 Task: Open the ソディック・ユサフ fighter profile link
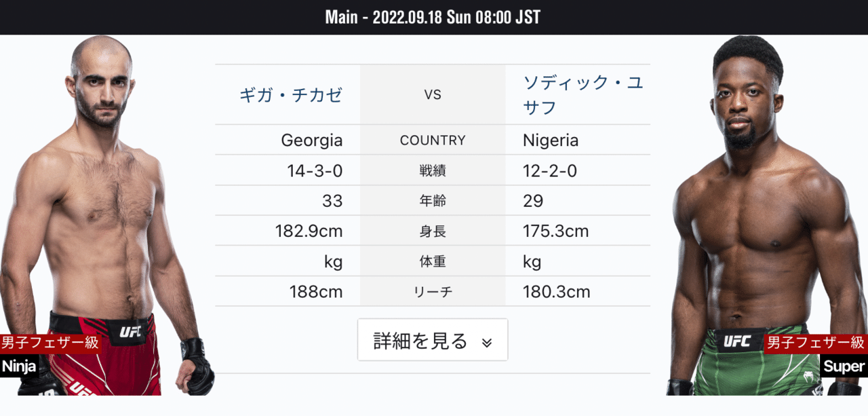[x=577, y=94]
